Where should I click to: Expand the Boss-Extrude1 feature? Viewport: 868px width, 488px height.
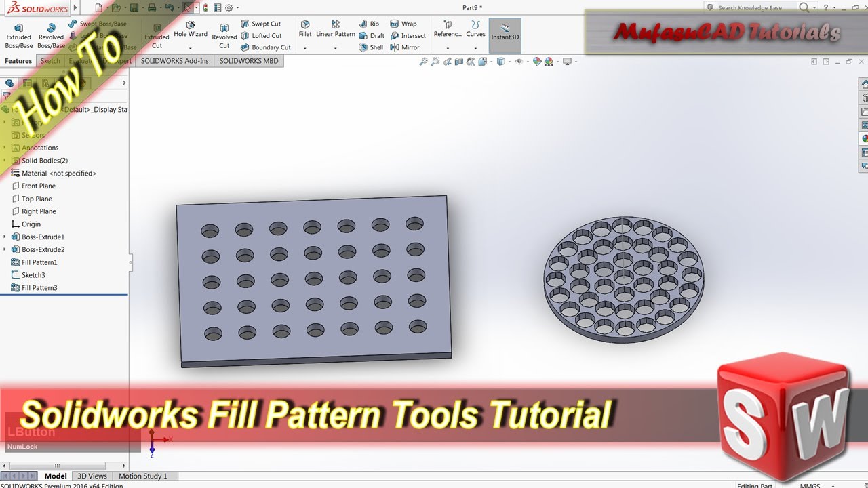(x=5, y=237)
